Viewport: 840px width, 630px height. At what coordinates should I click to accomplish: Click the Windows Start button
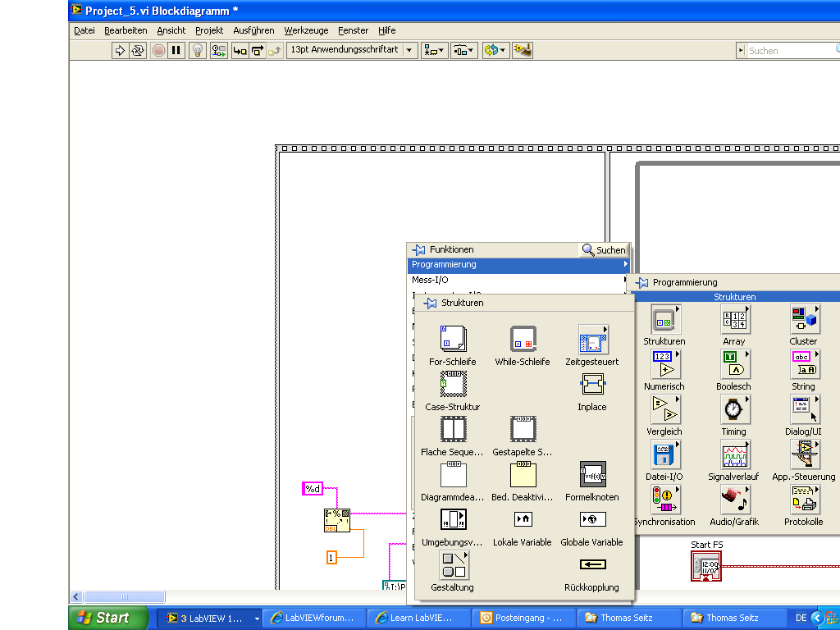coord(108,618)
